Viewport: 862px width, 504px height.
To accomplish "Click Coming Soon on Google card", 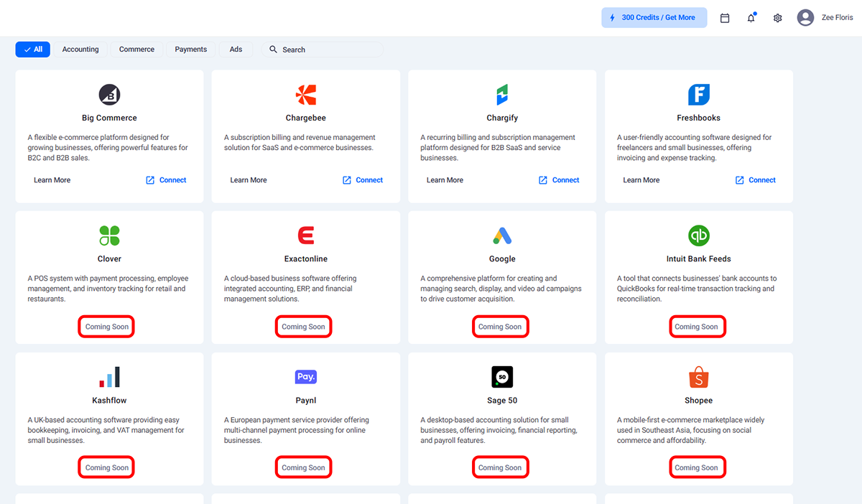I will pos(500,327).
